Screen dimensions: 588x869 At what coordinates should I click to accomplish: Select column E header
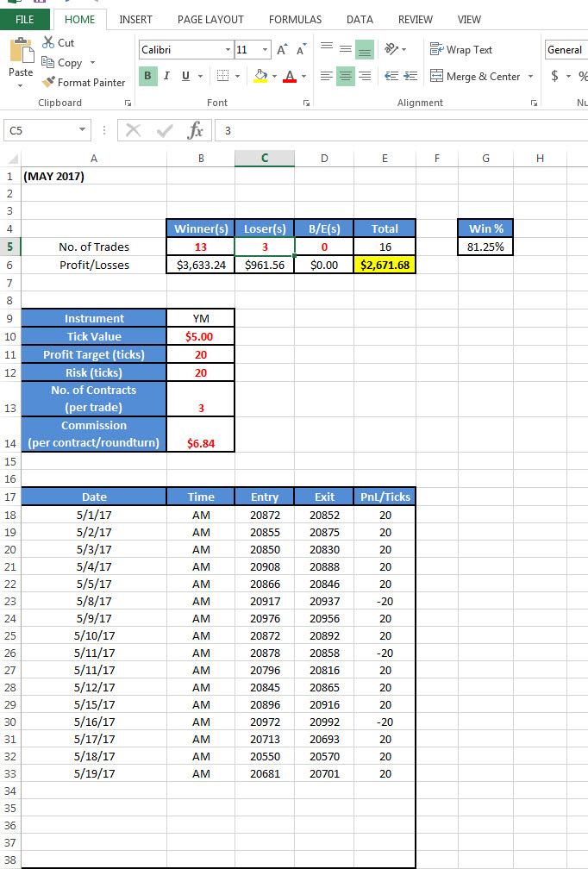pyautogui.click(x=385, y=159)
